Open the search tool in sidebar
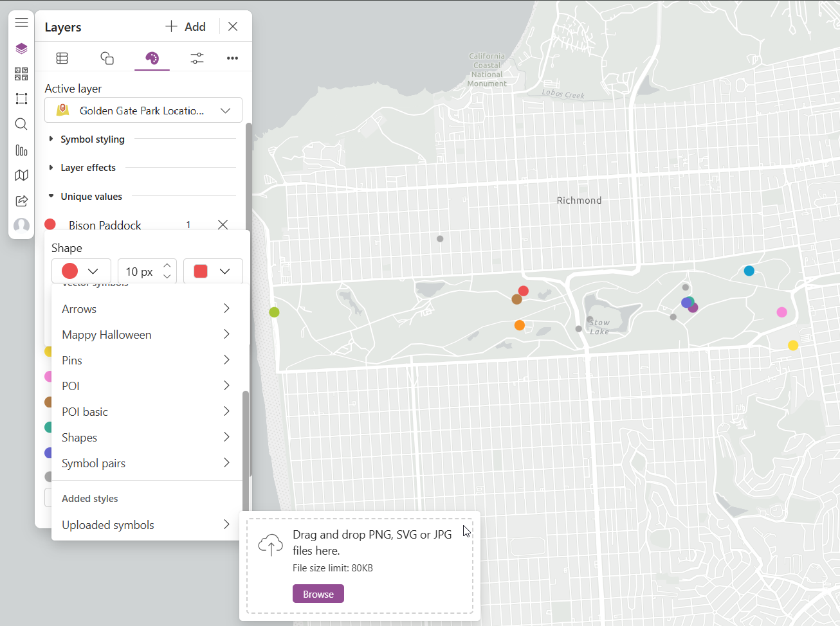Viewport: 840px width, 626px height. tap(21, 124)
